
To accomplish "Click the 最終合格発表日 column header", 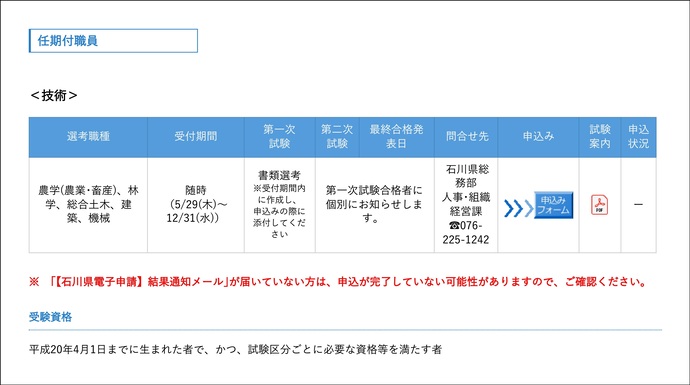I will click(x=396, y=137).
